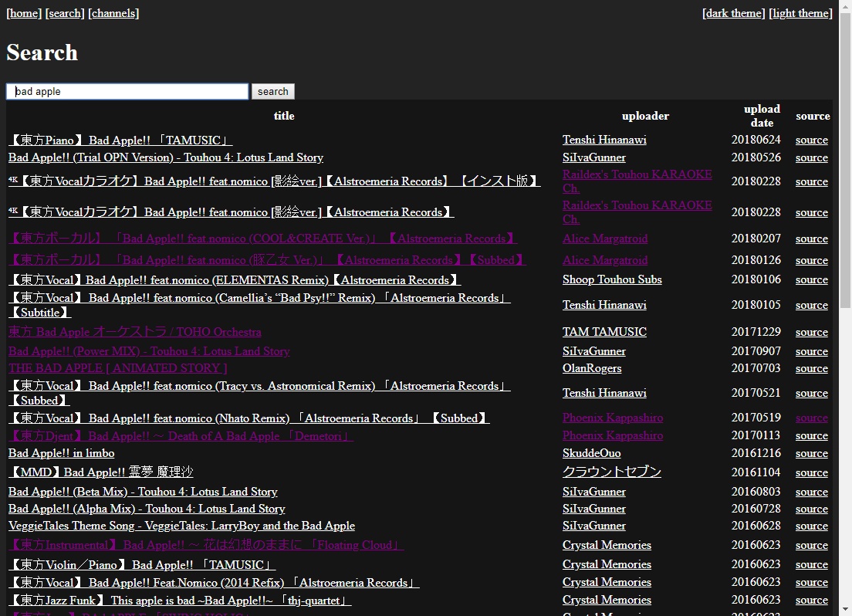Viewport: 852px width, 616px height.
Task: View Raildex's Touhou KARAOKE Ch. on インスト版 row
Action: click(637, 181)
